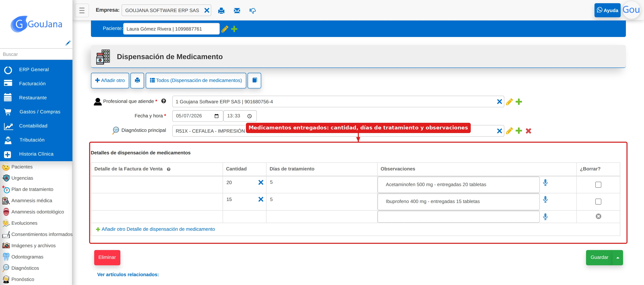644x285 pixels.
Task: Click the Ayuda WhatsApp button
Action: [607, 10]
